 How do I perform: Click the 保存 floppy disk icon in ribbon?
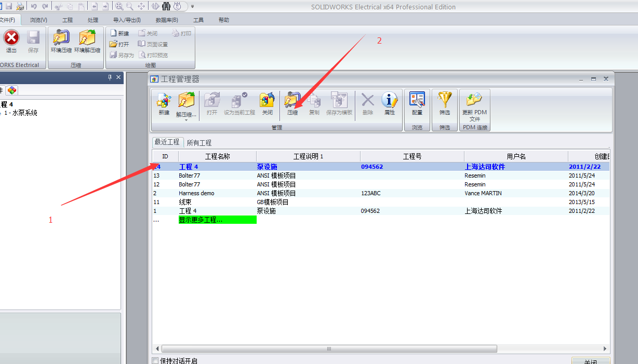(33, 38)
